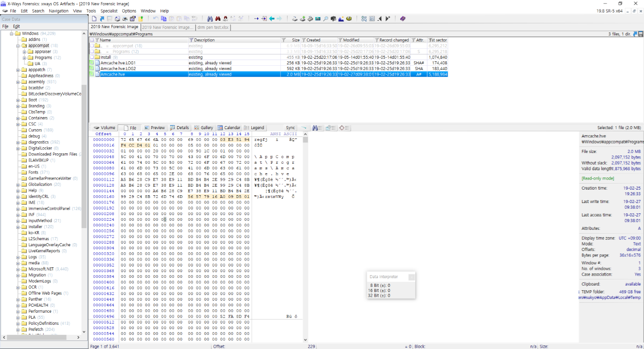Tick the checkbox beside Amcache.hve.LOG1
The image size is (644, 349).
(x=92, y=63)
